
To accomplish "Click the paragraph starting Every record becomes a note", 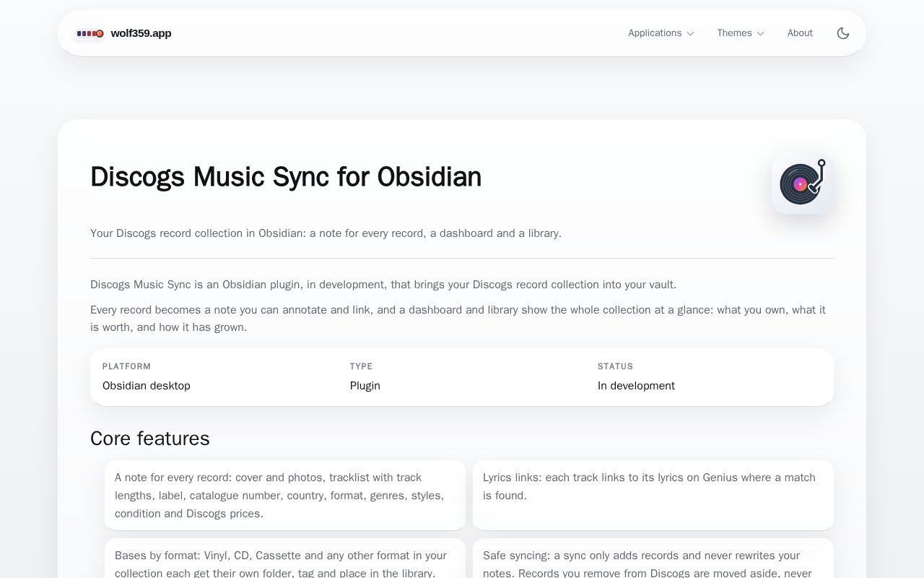I will click(x=458, y=319).
